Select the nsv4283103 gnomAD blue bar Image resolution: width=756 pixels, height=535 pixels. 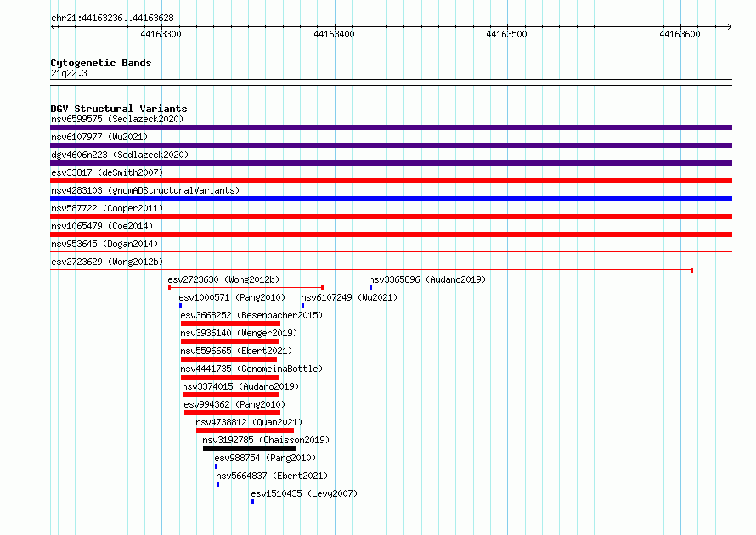(x=391, y=199)
